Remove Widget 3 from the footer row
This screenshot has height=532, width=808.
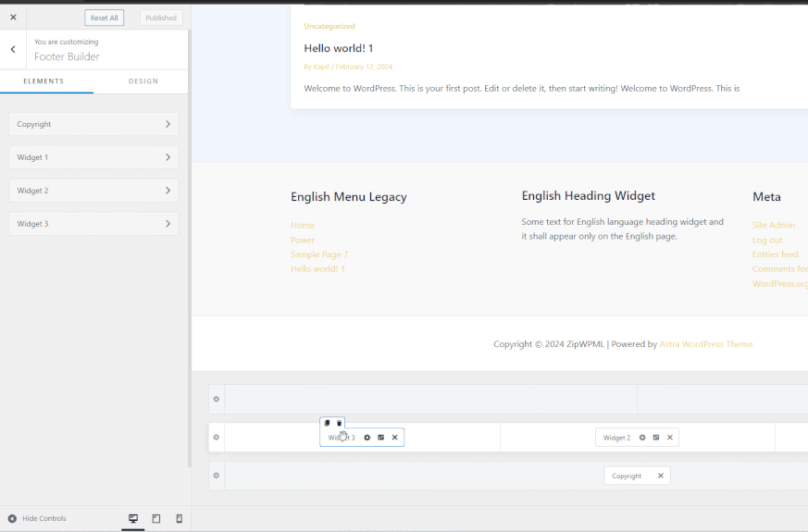[394, 438]
